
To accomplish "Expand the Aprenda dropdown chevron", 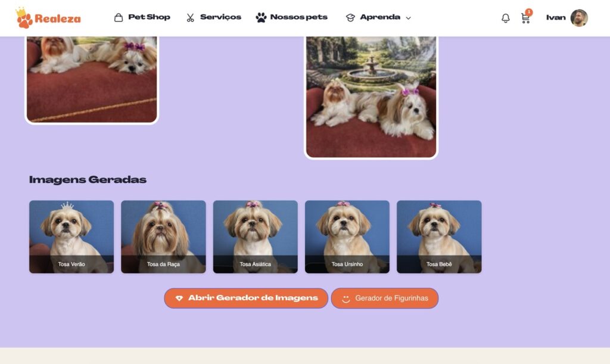I will click(x=409, y=18).
